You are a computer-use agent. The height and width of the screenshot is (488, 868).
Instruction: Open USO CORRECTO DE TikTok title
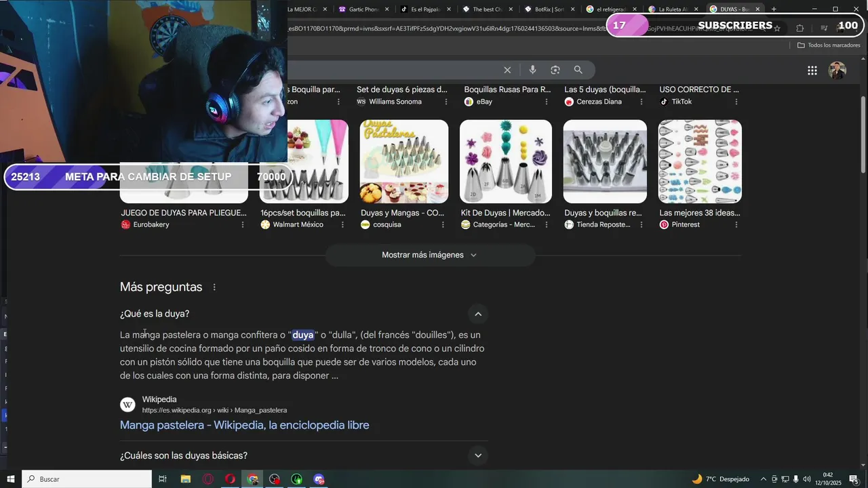pyautogui.click(x=699, y=89)
